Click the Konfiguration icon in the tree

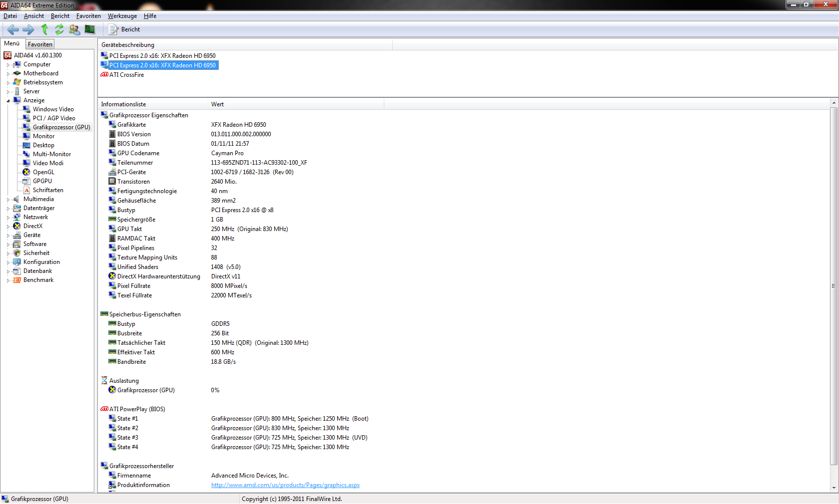point(17,262)
